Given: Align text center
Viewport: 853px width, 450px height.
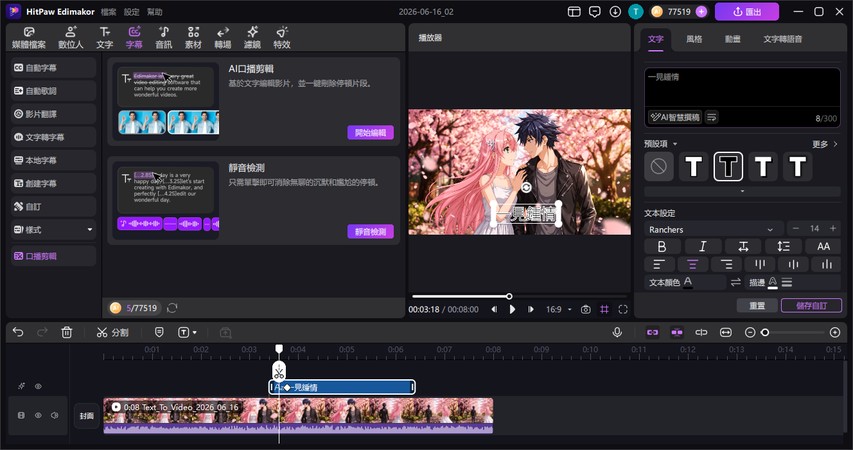Looking at the screenshot, I should pos(692,264).
